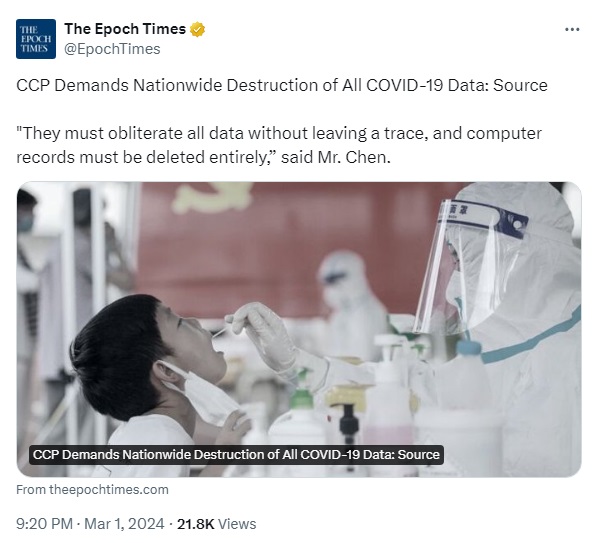The image size is (597, 543).
Task: Click the 'said Mr. Chen' text
Action: click(x=336, y=157)
